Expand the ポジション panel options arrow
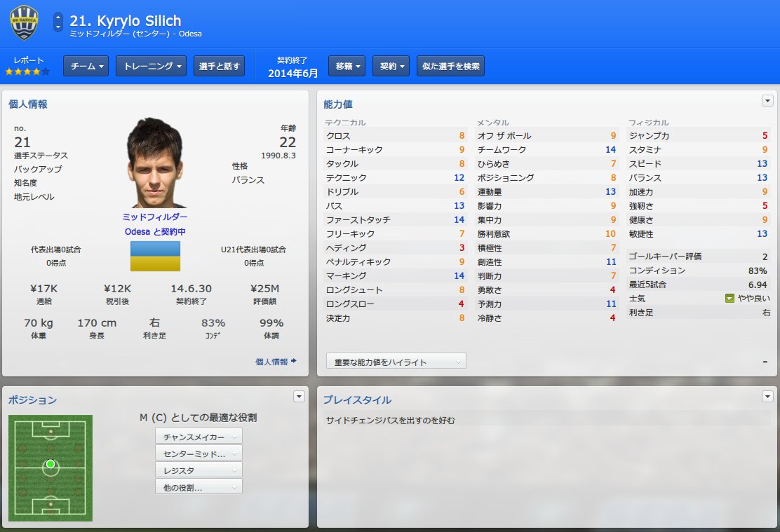This screenshot has width=780, height=532. 299,396
